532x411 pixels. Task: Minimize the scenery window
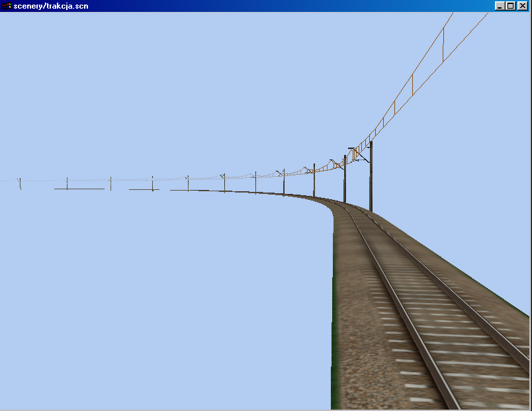click(x=500, y=6)
